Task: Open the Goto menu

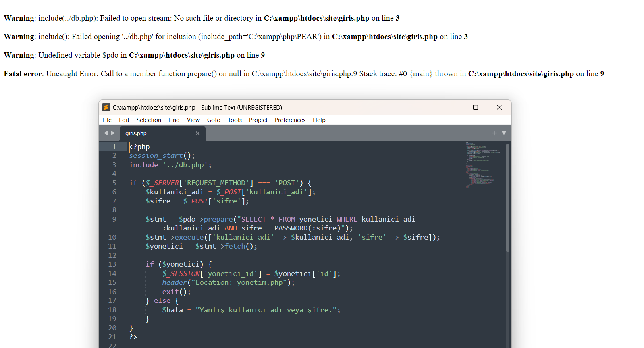Action: point(214,120)
